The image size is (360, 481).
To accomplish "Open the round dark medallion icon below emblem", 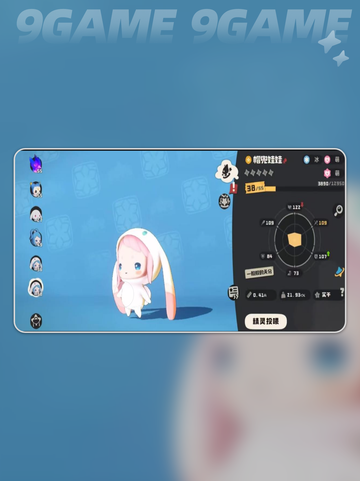I will point(225,201).
